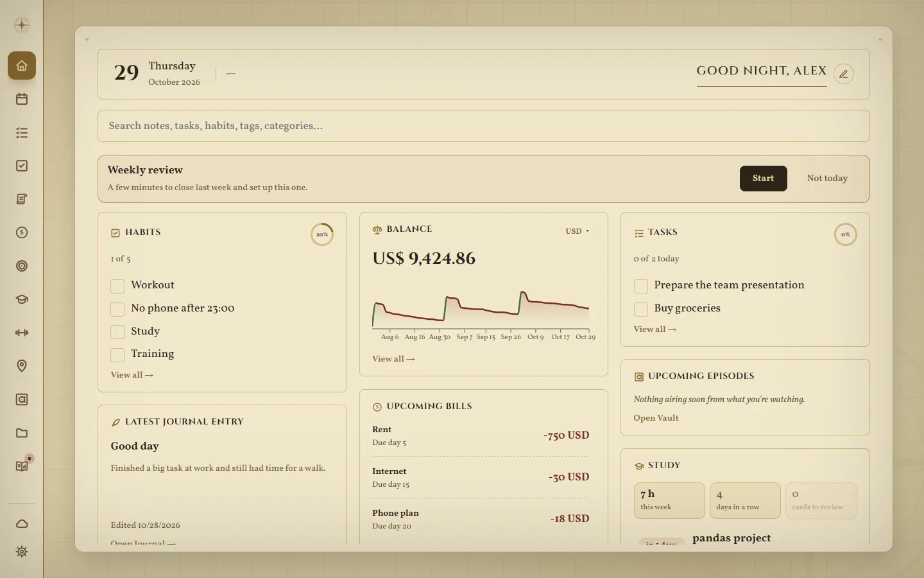
Task: Open the USD currency dropdown
Action: click(x=577, y=231)
